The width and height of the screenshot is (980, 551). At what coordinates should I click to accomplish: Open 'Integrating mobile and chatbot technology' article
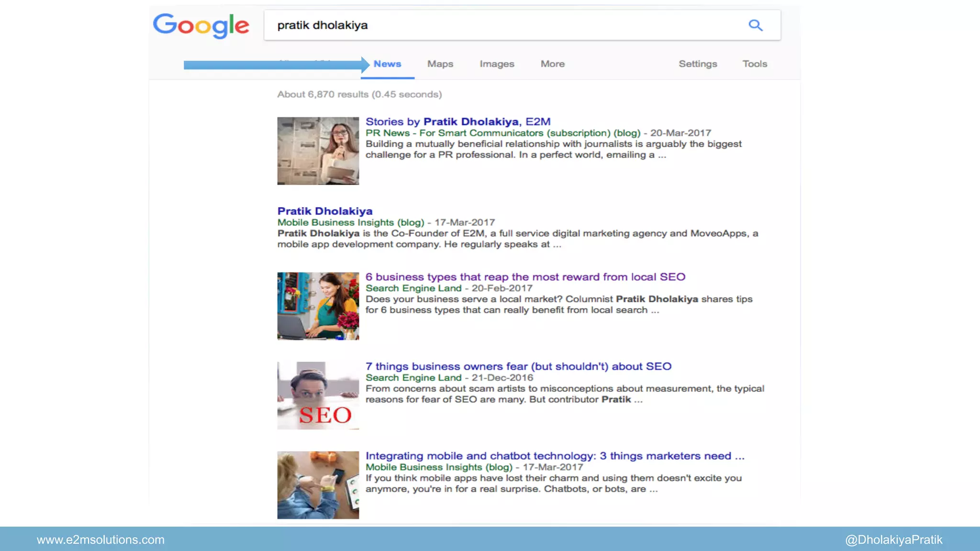pyautogui.click(x=555, y=456)
